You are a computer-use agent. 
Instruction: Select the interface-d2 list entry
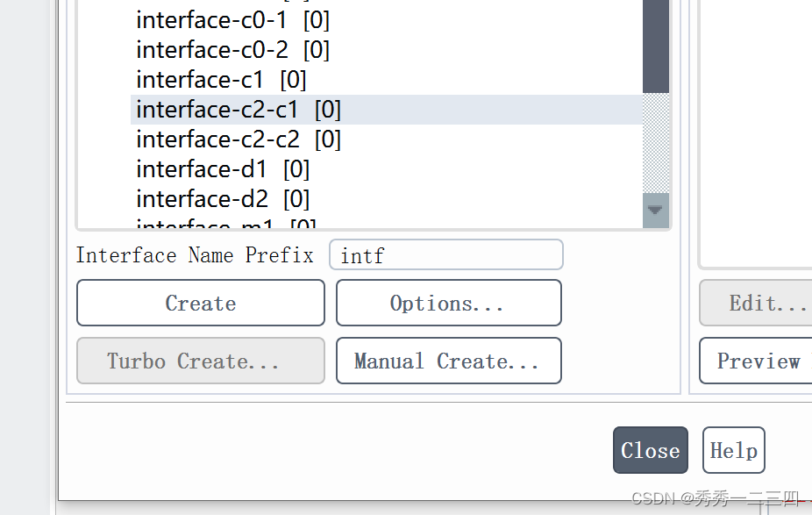[219, 198]
